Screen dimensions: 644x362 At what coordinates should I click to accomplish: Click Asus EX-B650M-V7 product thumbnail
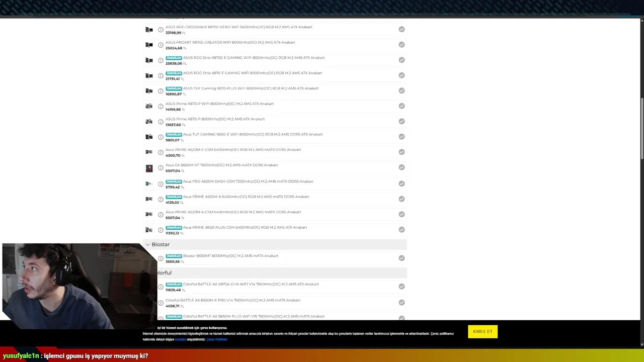point(149,168)
